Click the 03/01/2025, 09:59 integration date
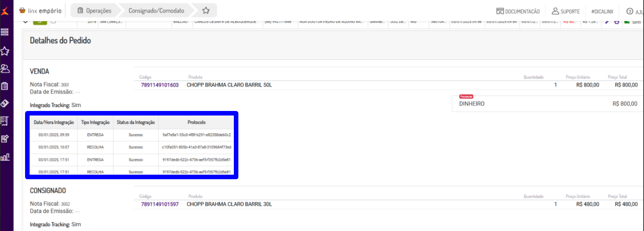 [x=53, y=135]
